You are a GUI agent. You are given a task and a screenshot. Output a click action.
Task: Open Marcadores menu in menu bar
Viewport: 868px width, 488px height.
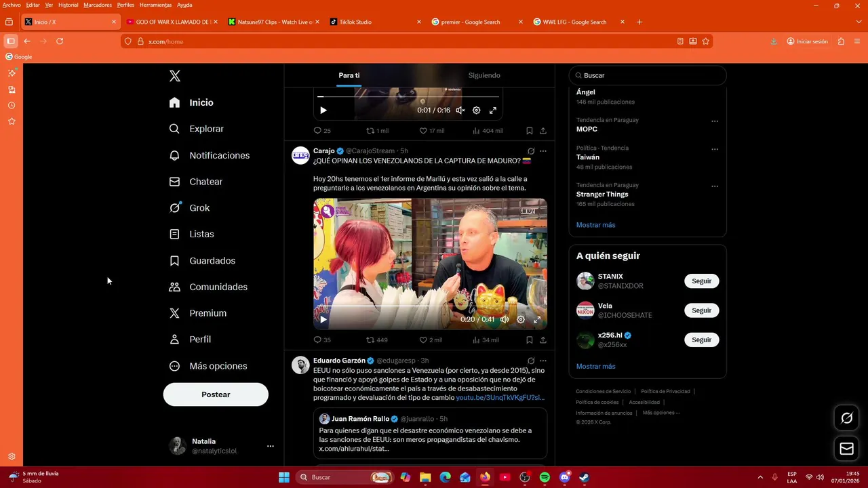[x=98, y=5]
